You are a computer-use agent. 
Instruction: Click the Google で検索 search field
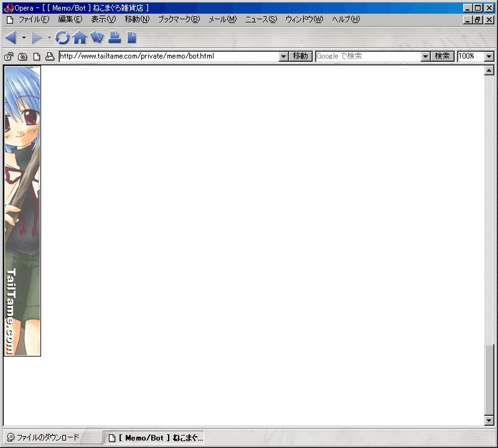coord(369,56)
